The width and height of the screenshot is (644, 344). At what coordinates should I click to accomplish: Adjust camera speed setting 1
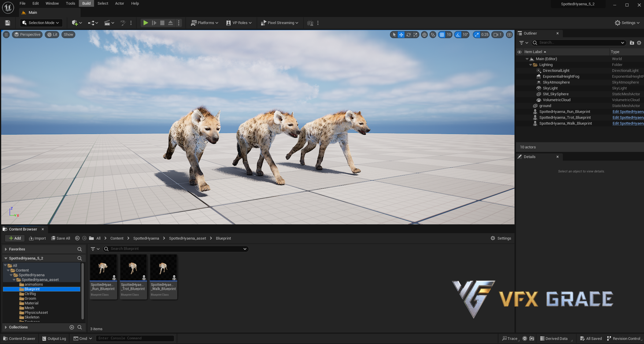497,34
